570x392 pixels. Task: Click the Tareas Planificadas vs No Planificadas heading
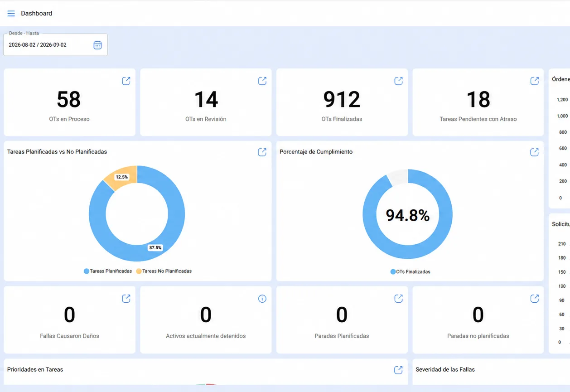coord(57,152)
